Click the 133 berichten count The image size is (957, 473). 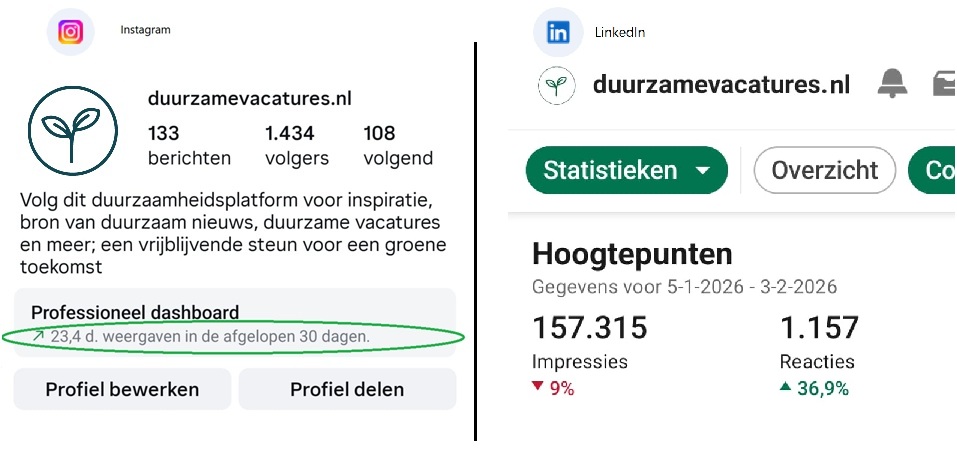[x=189, y=145]
